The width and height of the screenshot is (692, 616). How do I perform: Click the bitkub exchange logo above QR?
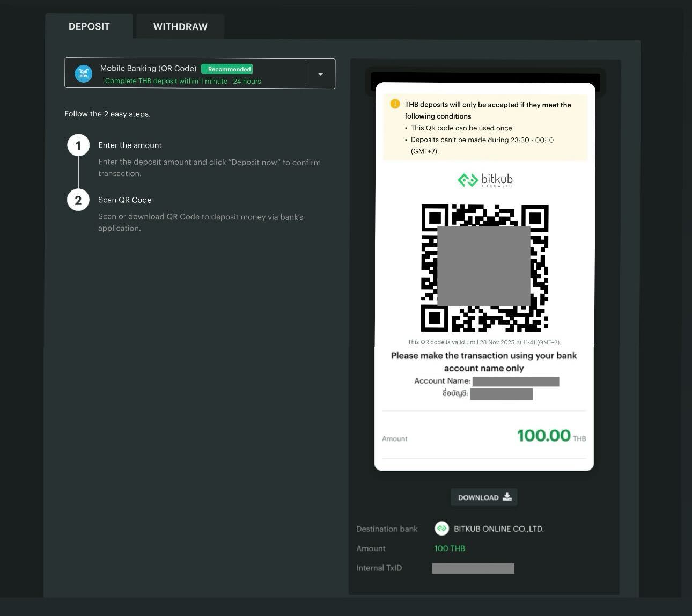click(485, 180)
